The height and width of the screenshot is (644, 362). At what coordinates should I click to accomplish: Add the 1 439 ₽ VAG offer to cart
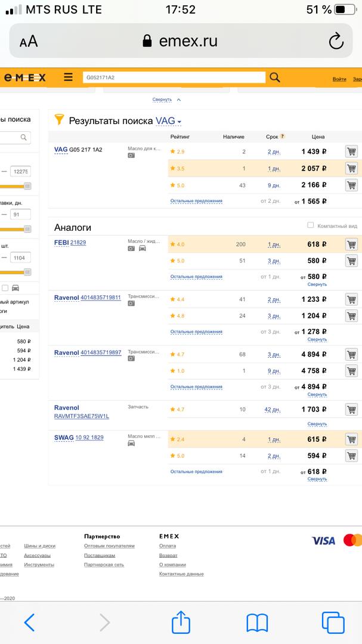(x=351, y=151)
